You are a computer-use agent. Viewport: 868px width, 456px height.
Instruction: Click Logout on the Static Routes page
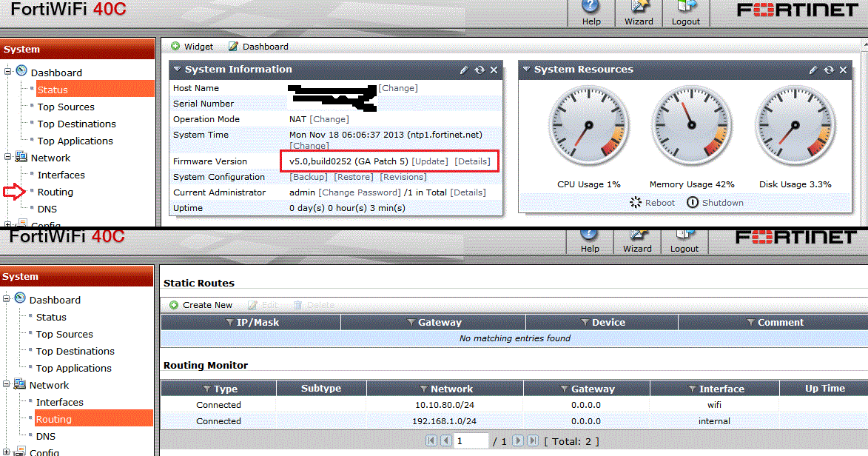point(684,241)
